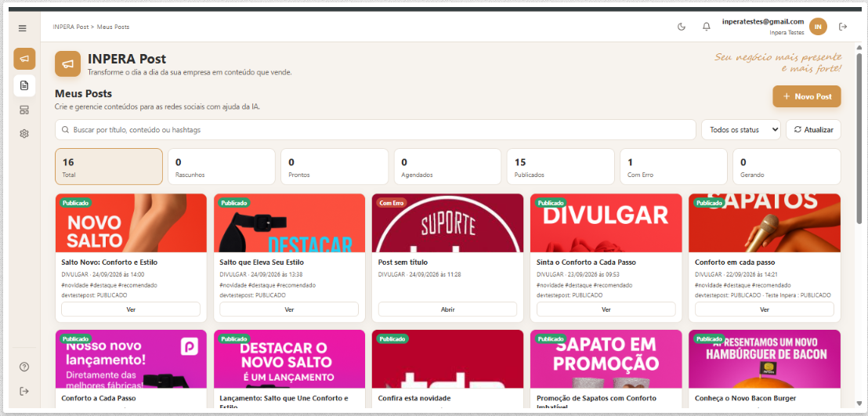Open the notifications bell icon
The width and height of the screenshot is (868, 416).
pyautogui.click(x=707, y=27)
